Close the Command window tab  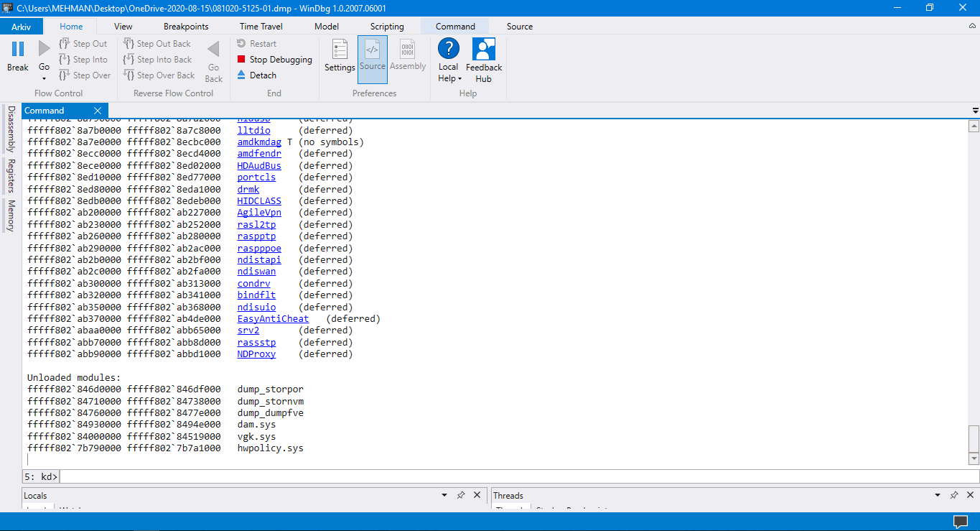[98, 111]
